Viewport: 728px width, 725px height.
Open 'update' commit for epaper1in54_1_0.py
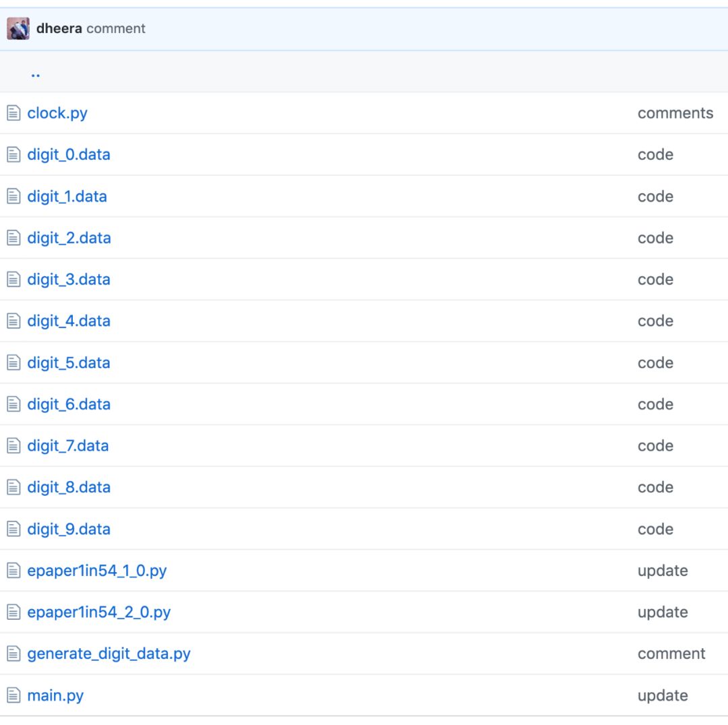click(x=663, y=571)
